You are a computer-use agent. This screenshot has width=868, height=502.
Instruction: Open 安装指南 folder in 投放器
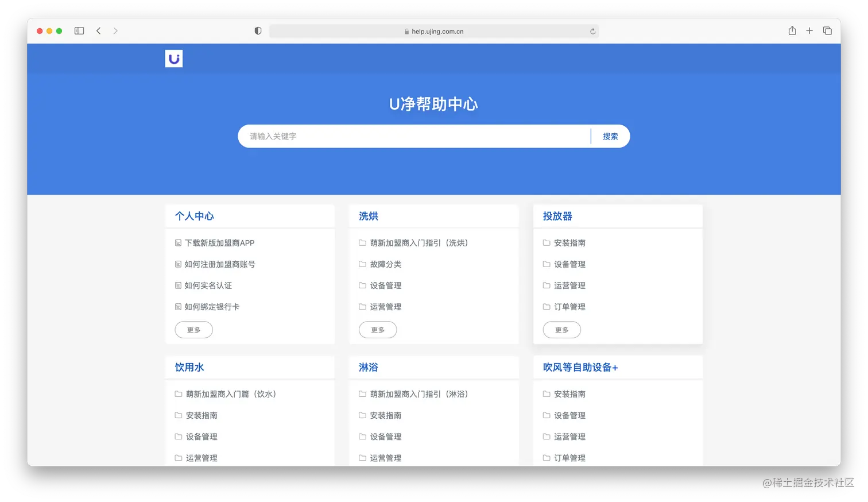(x=570, y=243)
